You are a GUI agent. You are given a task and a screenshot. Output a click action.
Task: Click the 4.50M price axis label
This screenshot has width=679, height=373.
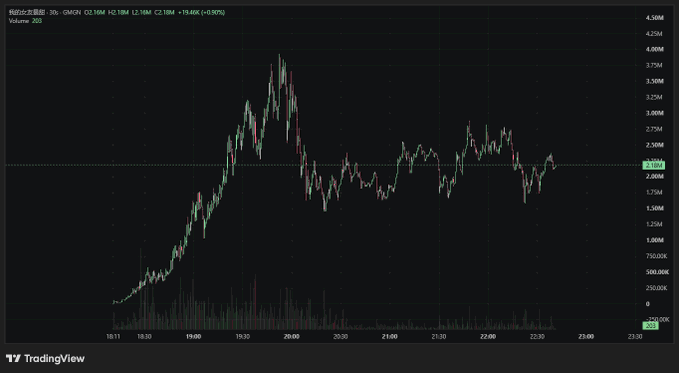pos(654,18)
